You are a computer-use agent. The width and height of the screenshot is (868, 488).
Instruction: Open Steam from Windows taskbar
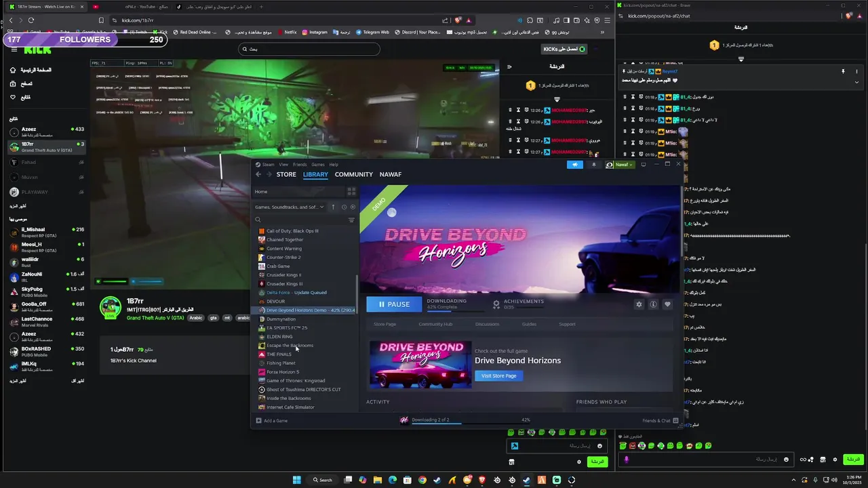(x=526, y=480)
